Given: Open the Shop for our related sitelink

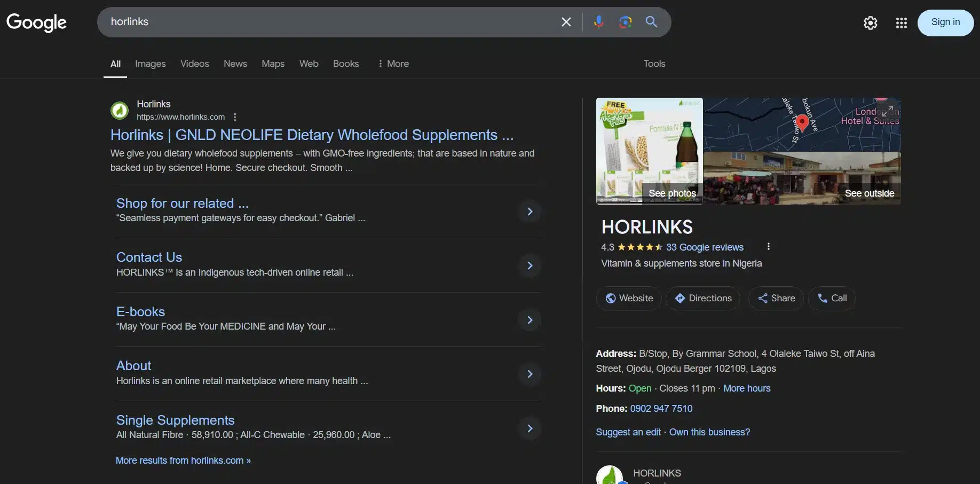Looking at the screenshot, I should click(x=183, y=203).
